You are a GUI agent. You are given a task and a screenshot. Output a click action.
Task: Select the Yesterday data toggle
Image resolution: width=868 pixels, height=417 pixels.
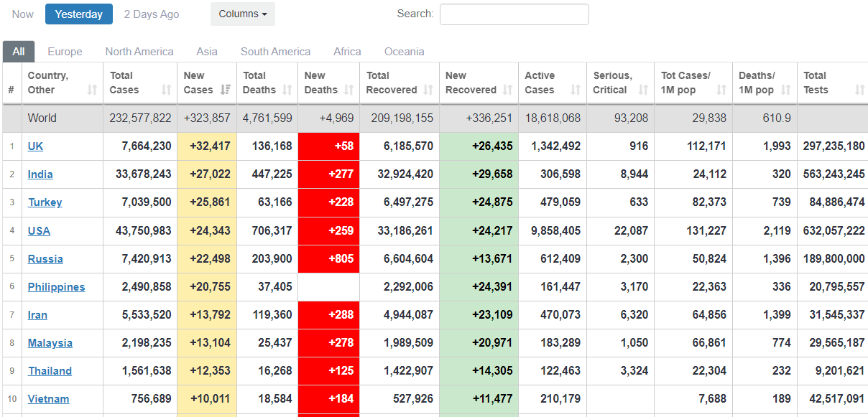[x=79, y=14]
